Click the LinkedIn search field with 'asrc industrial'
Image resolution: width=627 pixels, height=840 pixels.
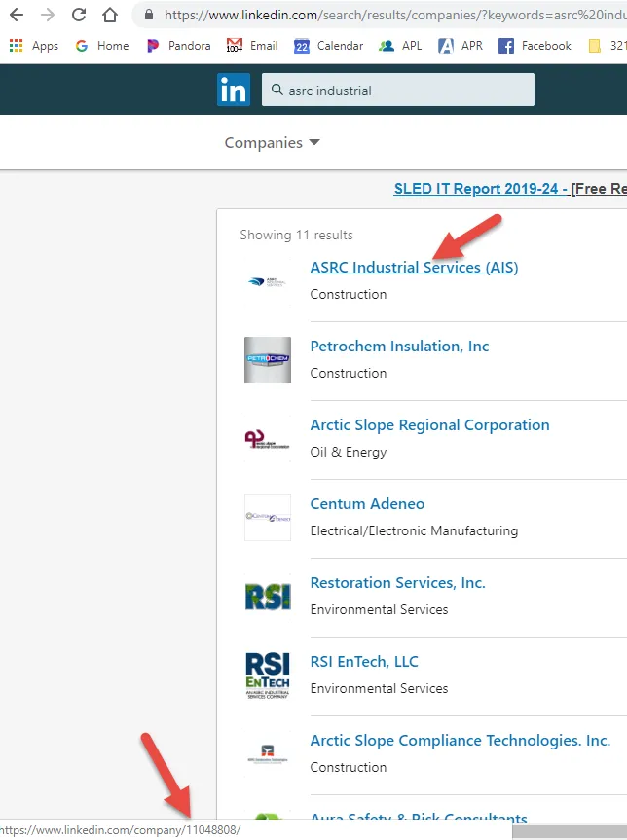397,90
